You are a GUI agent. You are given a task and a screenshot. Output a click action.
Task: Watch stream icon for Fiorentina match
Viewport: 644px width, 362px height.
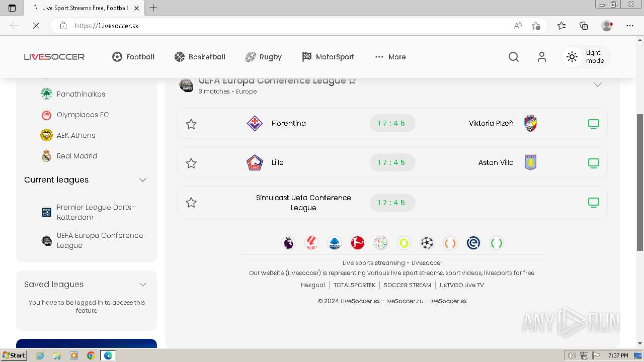tap(594, 124)
